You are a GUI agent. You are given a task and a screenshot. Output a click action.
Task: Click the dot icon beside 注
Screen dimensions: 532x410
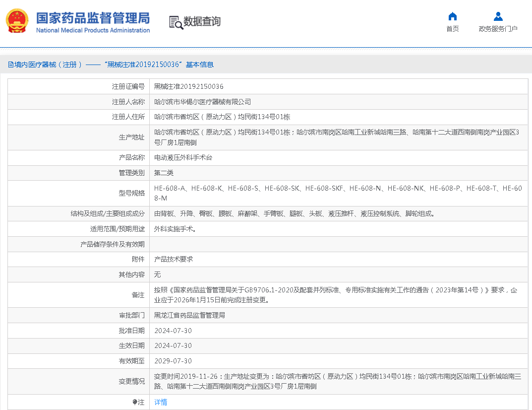pyautogui.click(x=135, y=402)
